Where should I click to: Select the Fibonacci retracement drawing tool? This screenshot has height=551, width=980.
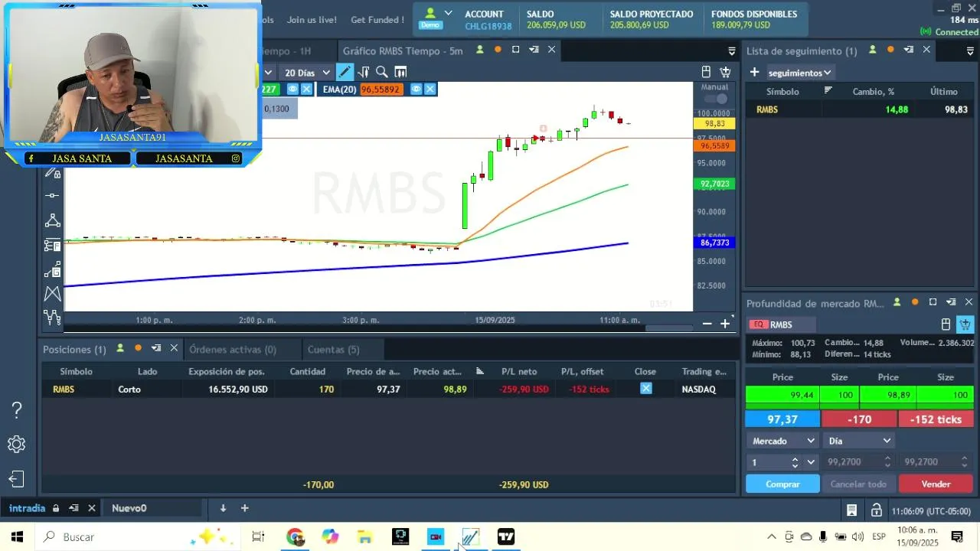[x=52, y=245]
